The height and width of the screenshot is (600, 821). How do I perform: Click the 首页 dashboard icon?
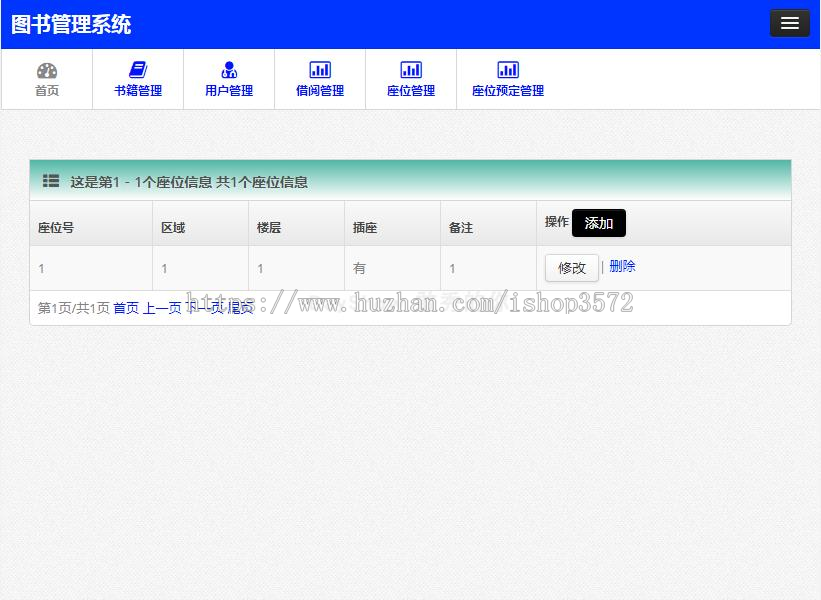pyautogui.click(x=47, y=70)
